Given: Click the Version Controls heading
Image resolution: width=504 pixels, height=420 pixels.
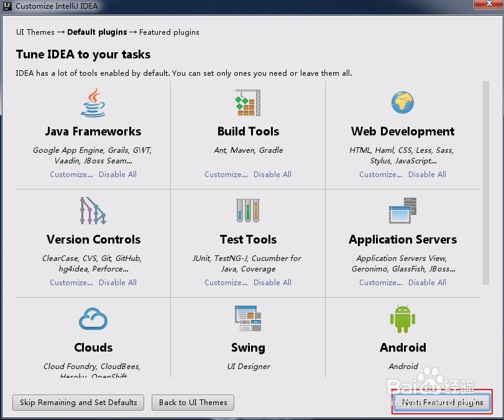Looking at the screenshot, I should tap(93, 239).
